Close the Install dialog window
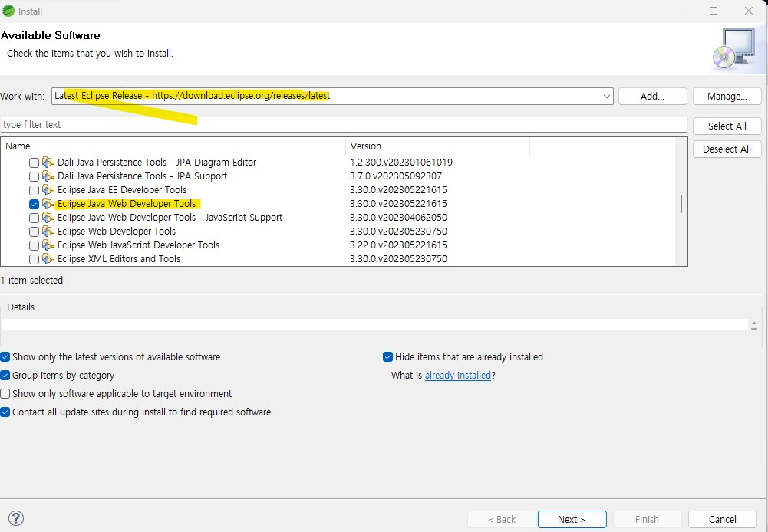This screenshot has width=768, height=532. [x=749, y=11]
